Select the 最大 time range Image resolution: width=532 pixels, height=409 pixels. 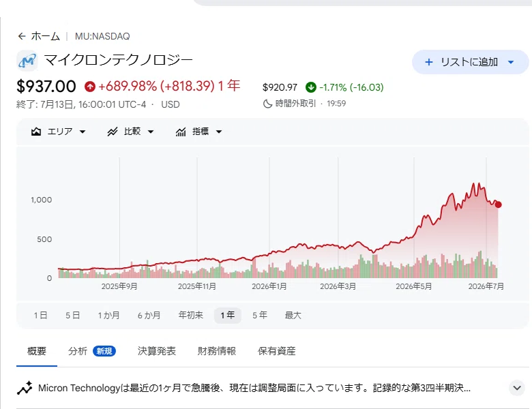[x=293, y=316]
